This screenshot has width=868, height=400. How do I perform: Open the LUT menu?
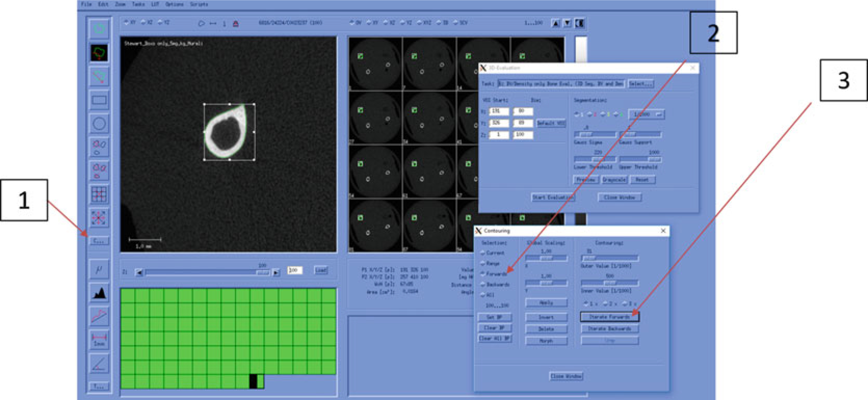coord(155,4)
